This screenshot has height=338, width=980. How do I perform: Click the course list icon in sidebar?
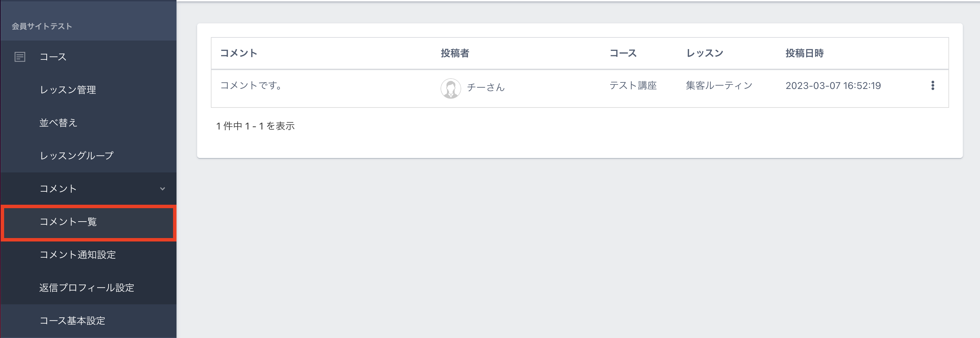tap(20, 57)
